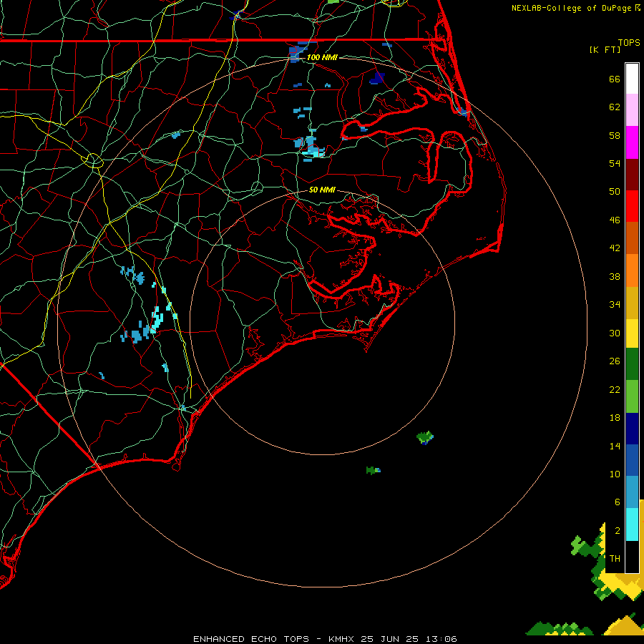This screenshot has width=644, height=644.
Task: Click the '46' legend value
Action: click(x=615, y=220)
